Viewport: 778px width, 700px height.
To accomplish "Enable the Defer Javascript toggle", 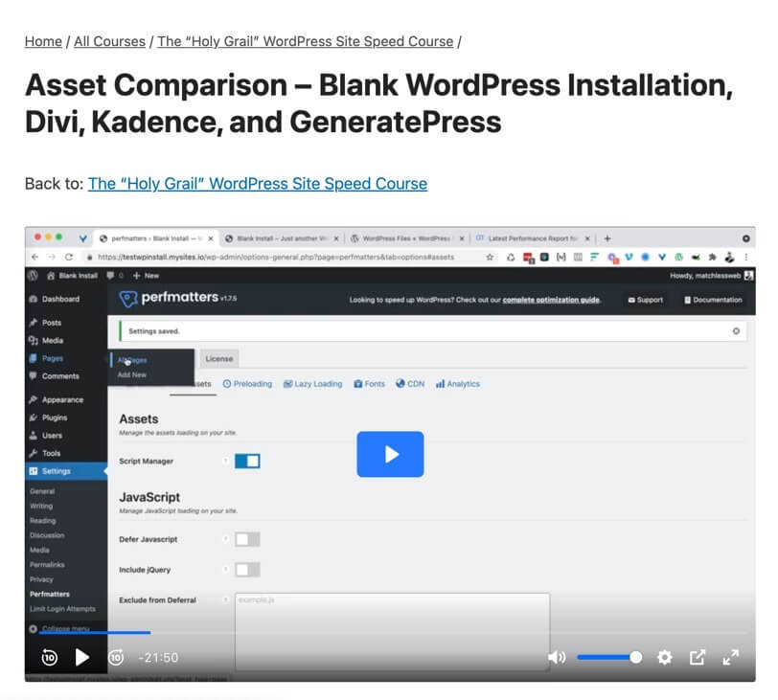I will click(247, 539).
